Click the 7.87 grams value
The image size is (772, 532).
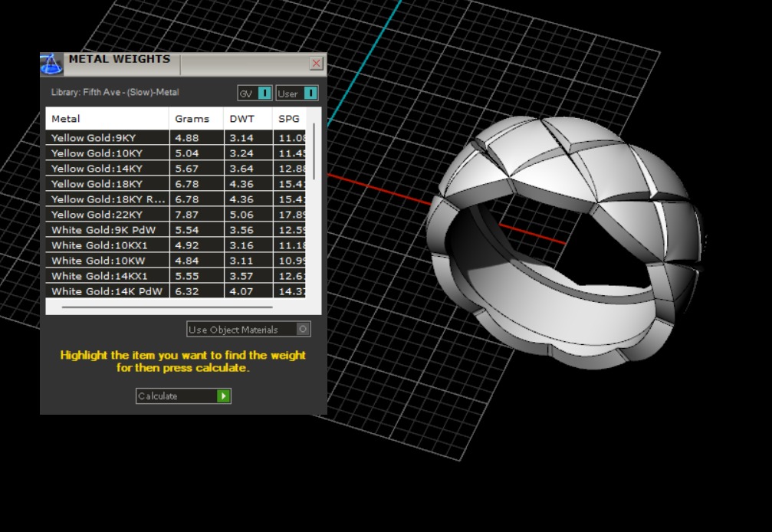tap(187, 215)
